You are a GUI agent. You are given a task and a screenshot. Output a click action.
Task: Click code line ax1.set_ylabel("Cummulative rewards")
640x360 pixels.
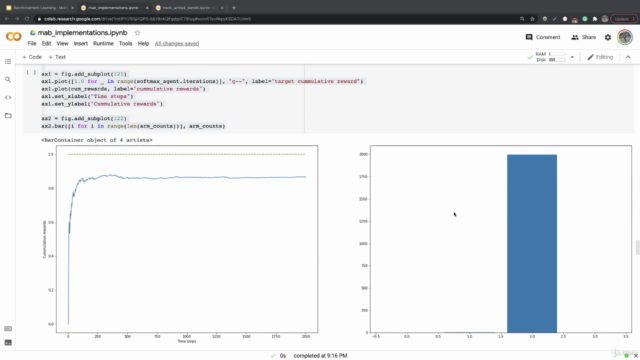tap(102, 104)
